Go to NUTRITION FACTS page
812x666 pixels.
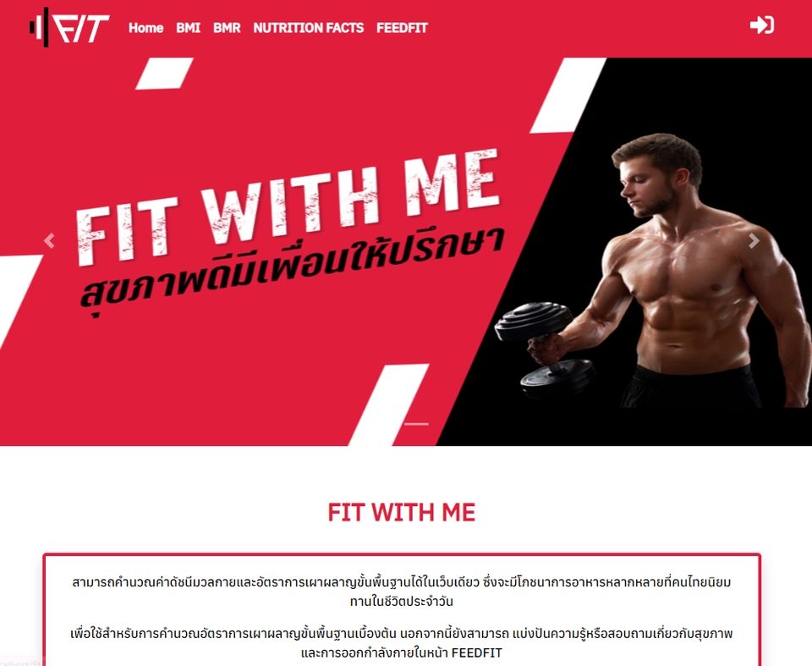tap(308, 27)
